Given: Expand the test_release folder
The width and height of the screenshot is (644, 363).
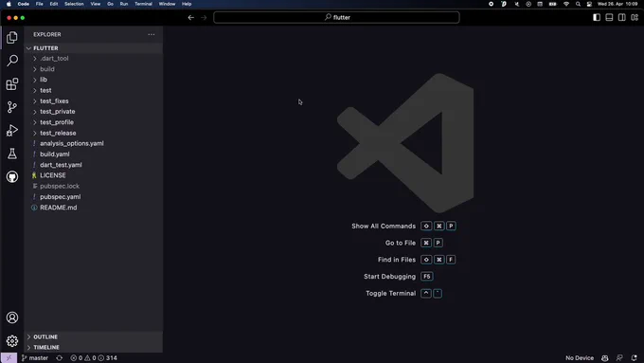Looking at the screenshot, I should pos(93,134).
